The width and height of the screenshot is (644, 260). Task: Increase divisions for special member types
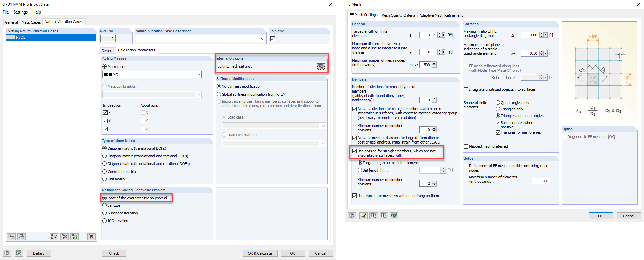[x=434, y=99]
